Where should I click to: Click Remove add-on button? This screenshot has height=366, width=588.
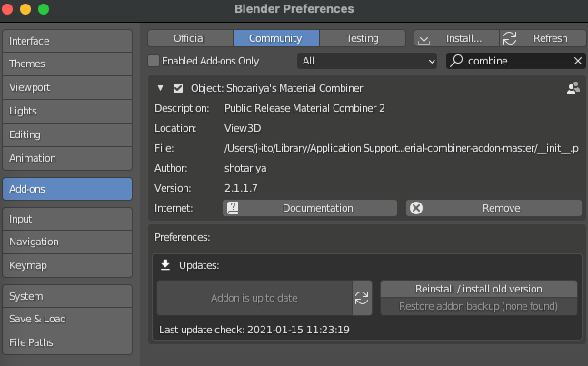(493, 208)
